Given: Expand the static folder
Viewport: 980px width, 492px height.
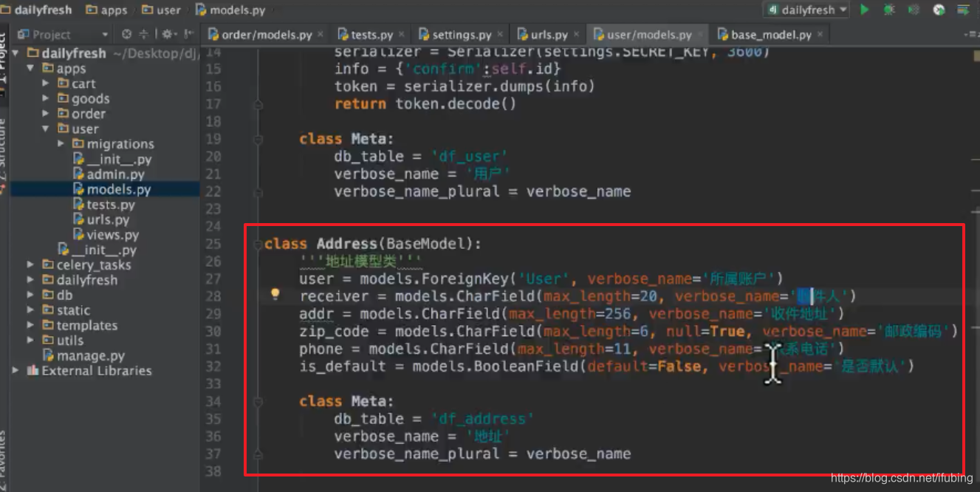Looking at the screenshot, I should (31, 310).
